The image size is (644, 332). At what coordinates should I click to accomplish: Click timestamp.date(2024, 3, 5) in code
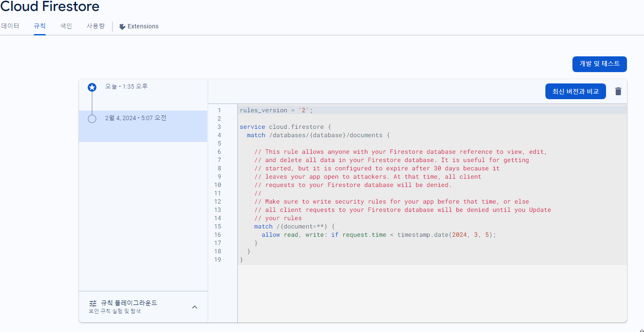(x=445, y=235)
